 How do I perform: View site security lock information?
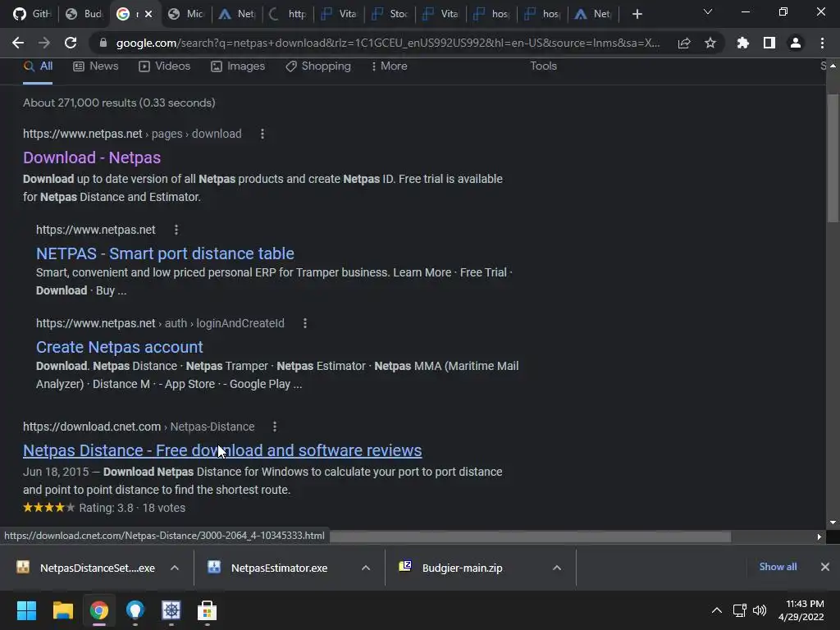click(103, 43)
